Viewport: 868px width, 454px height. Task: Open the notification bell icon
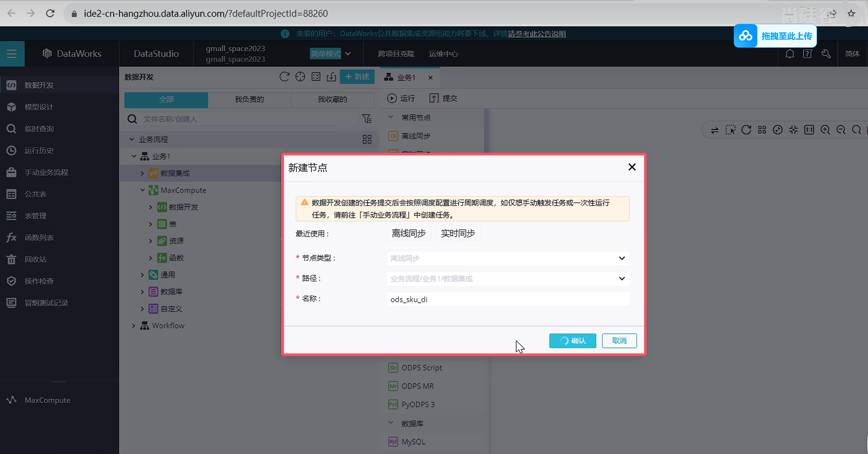(790, 54)
